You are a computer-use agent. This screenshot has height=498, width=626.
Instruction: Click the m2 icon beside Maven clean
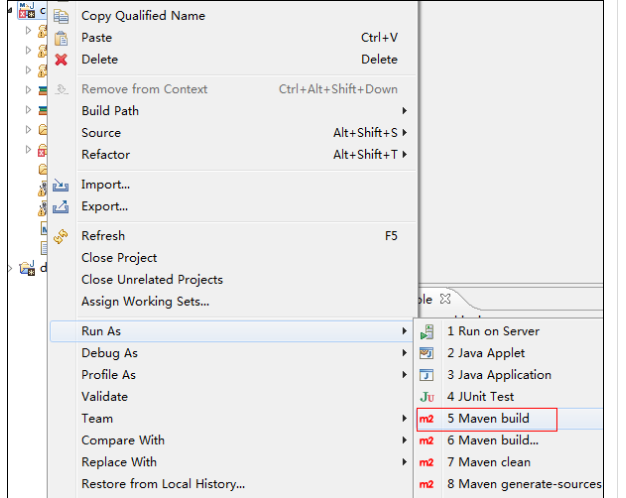tap(426, 462)
